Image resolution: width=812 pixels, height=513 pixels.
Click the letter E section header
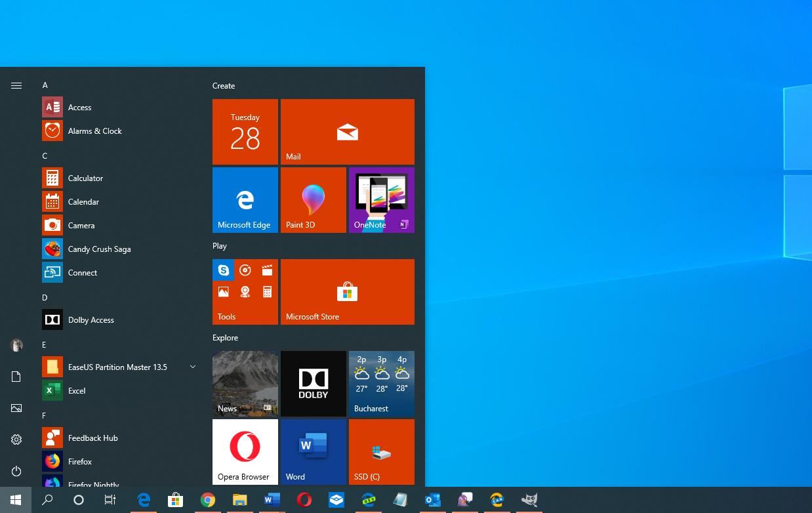pos(45,345)
